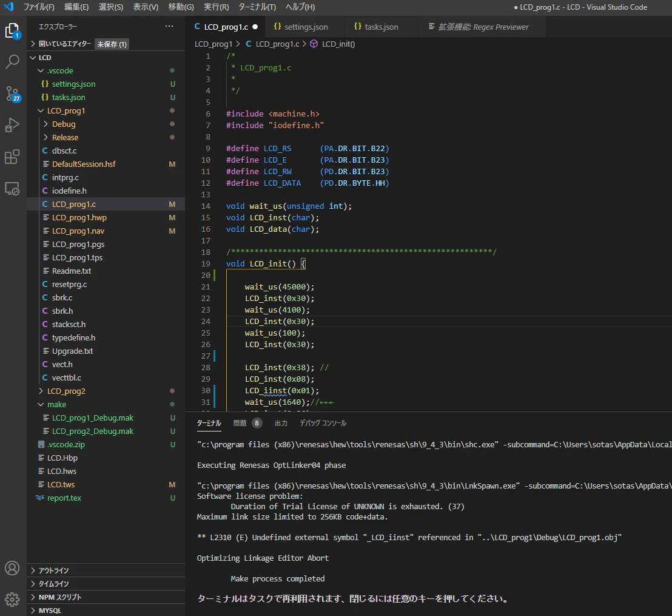Image resolution: width=672 pixels, height=616 pixels.
Task: Open the 編集(E) menu
Action: (76, 7)
